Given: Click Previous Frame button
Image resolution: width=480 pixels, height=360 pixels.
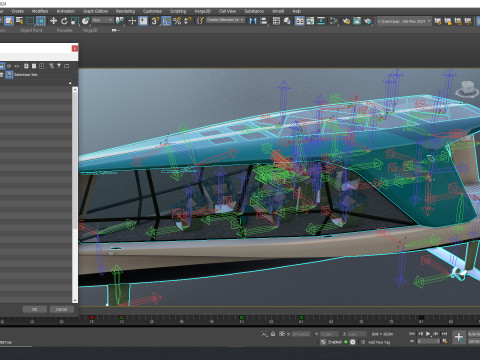Looking at the screenshot, I should [x=420, y=334].
